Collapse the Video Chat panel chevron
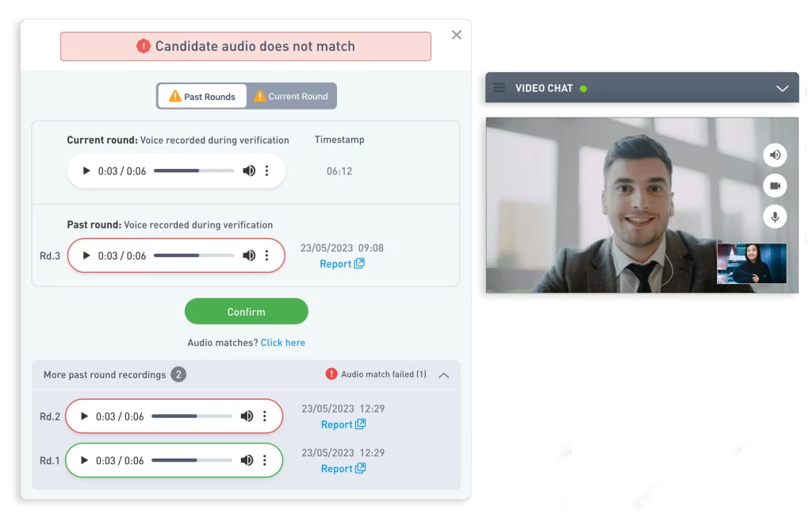 coord(782,89)
